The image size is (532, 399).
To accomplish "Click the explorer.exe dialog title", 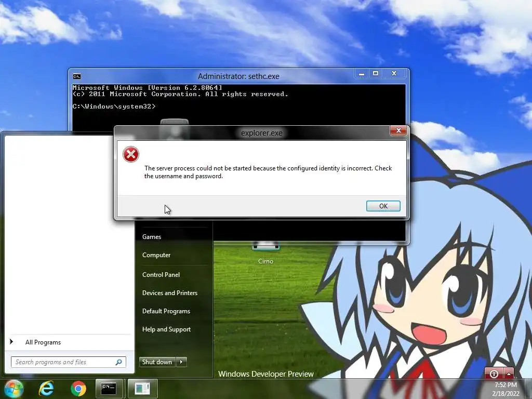I will 262,132.
